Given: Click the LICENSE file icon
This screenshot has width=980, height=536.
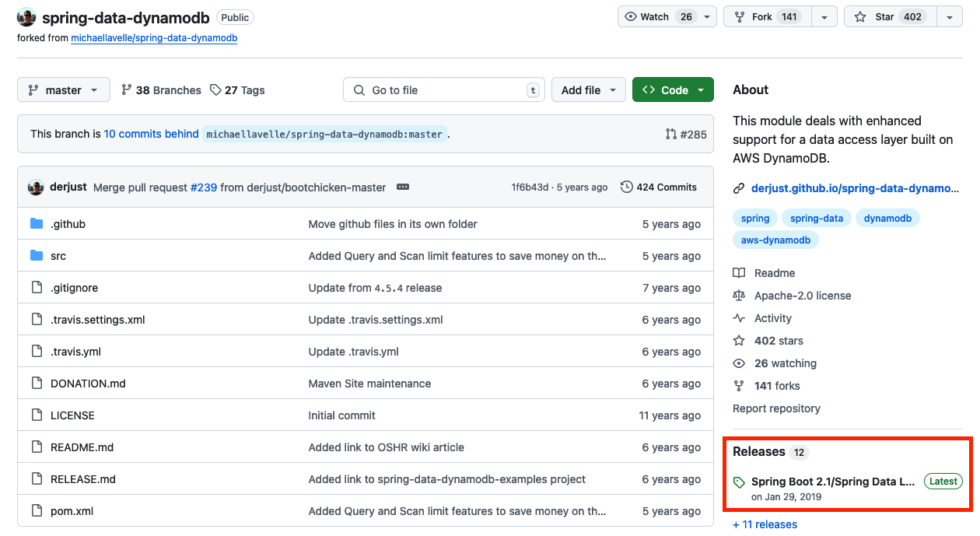Looking at the screenshot, I should (37, 415).
